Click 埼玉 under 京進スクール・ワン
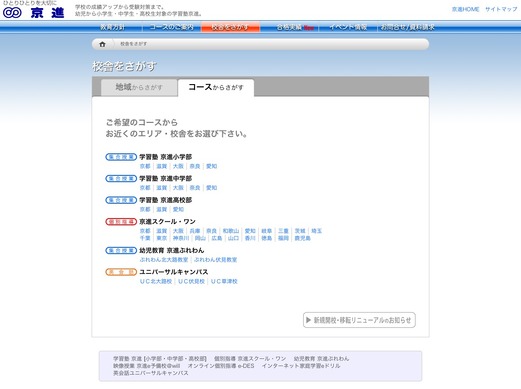Image resolution: width=521 pixels, height=389 pixels. coord(316,231)
